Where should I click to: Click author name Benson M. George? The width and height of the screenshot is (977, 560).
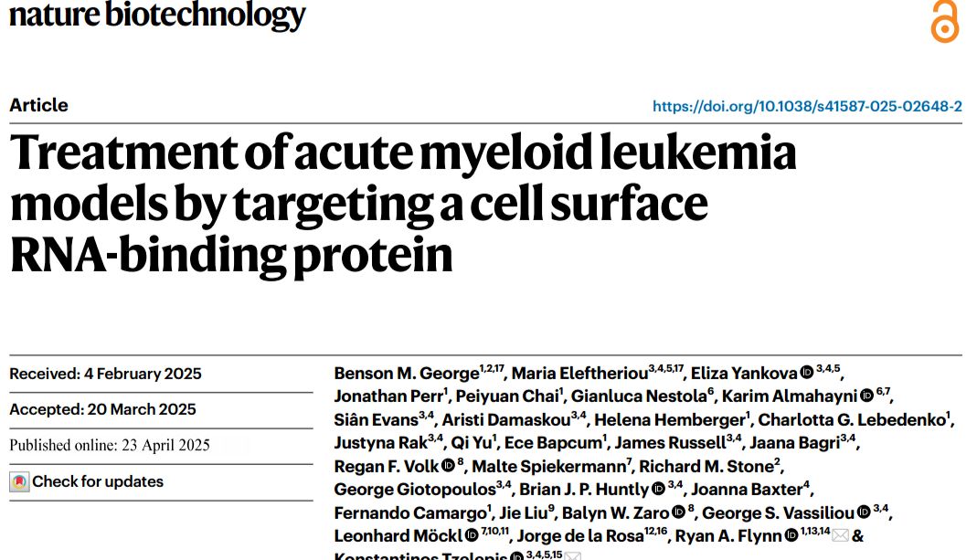[406, 373]
